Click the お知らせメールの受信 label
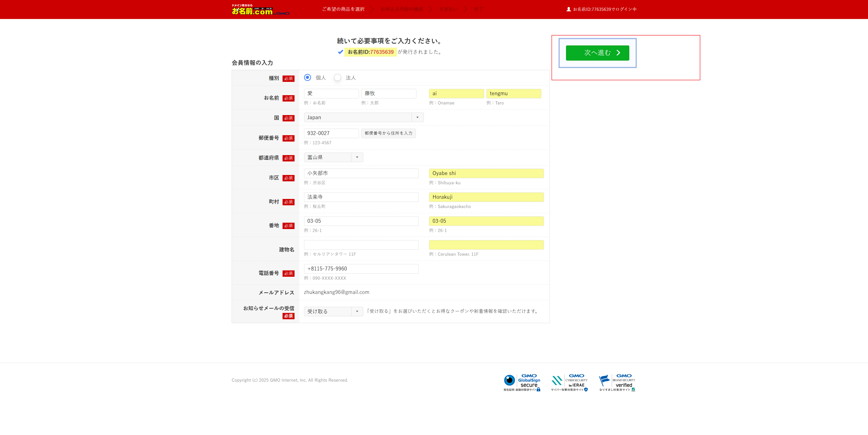Screen dimensions: 868x435 (269, 308)
